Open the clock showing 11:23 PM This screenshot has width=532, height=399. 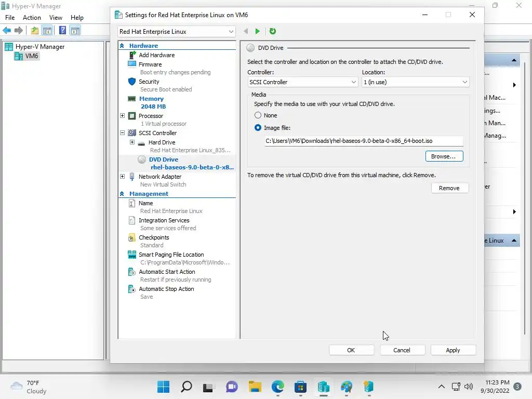495,387
